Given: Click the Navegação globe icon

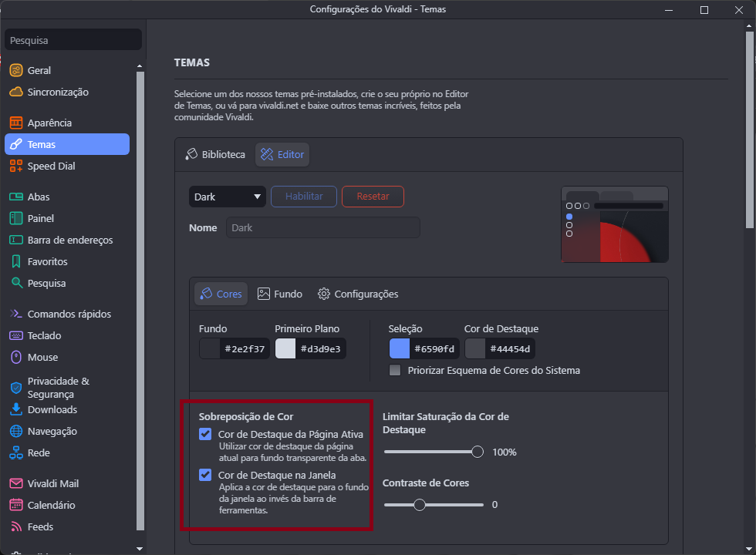Looking at the screenshot, I should point(16,431).
